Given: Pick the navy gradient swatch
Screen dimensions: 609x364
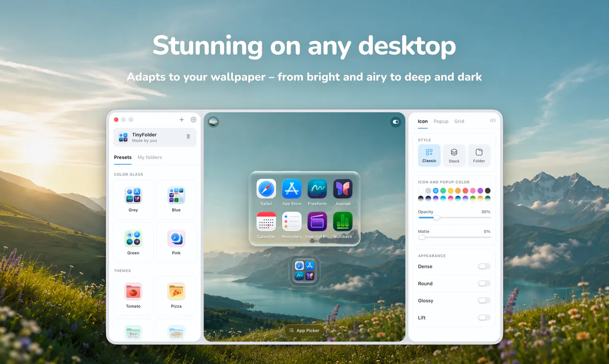Looking at the screenshot, I should click(428, 198).
